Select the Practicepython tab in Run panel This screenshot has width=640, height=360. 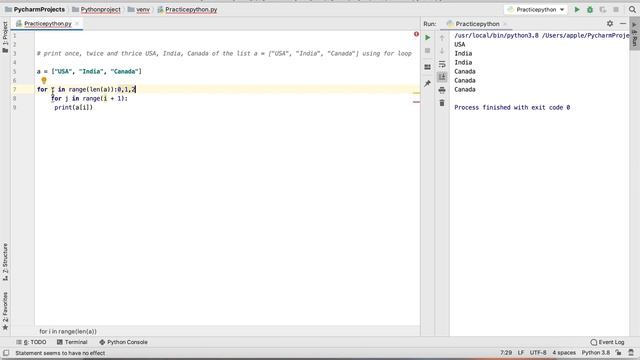click(476, 24)
